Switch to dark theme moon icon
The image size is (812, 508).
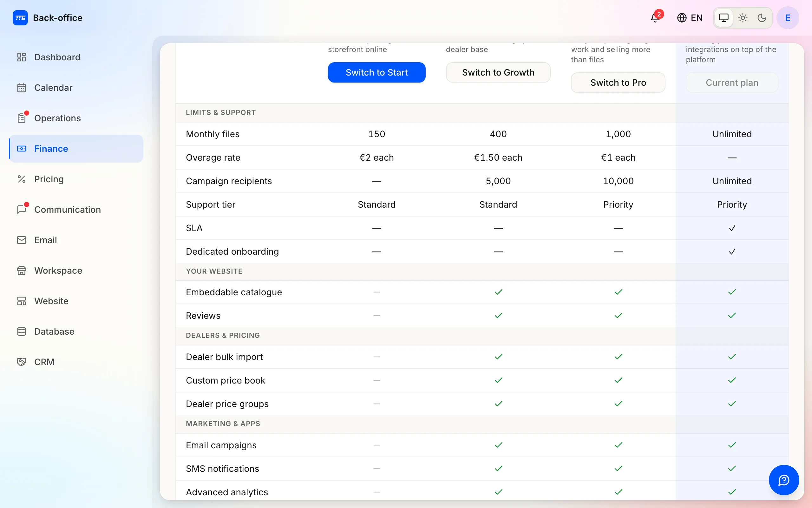click(x=762, y=18)
